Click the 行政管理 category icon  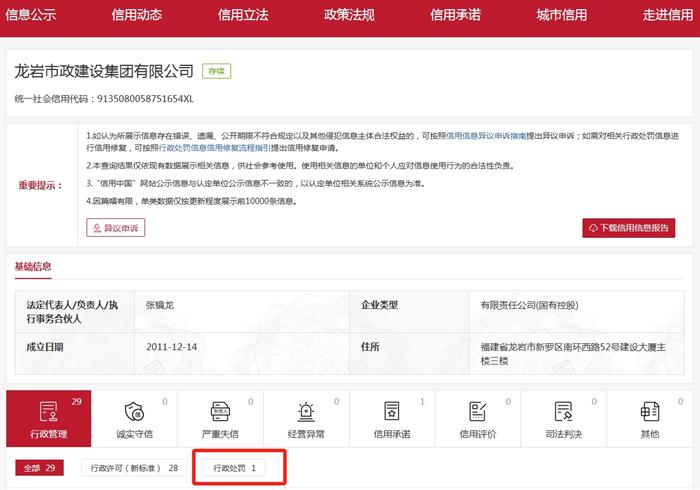[x=48, y=411]
